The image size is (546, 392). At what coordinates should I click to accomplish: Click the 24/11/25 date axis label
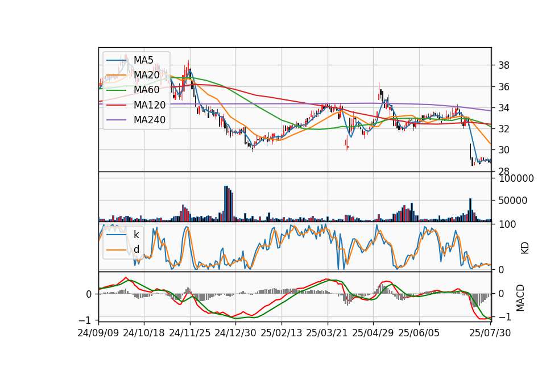(190, 333)
